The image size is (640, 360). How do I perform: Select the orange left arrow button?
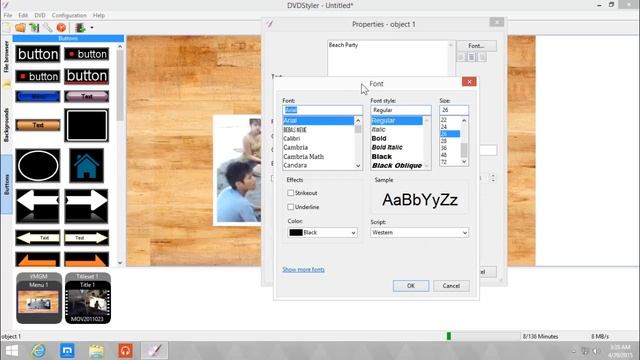[x=38, y=260]
